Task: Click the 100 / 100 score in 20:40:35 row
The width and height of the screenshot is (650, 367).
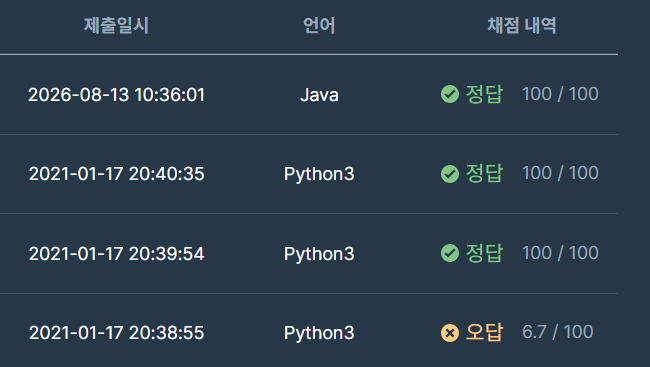Action: coord(560,173)
